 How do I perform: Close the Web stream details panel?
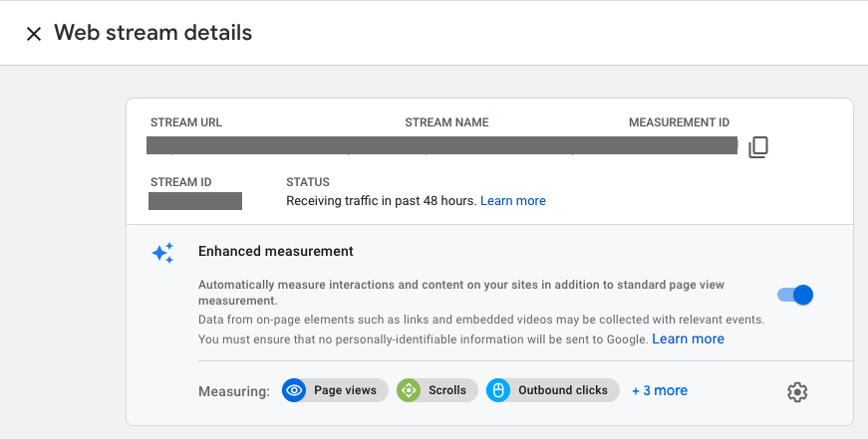point(34,34)
